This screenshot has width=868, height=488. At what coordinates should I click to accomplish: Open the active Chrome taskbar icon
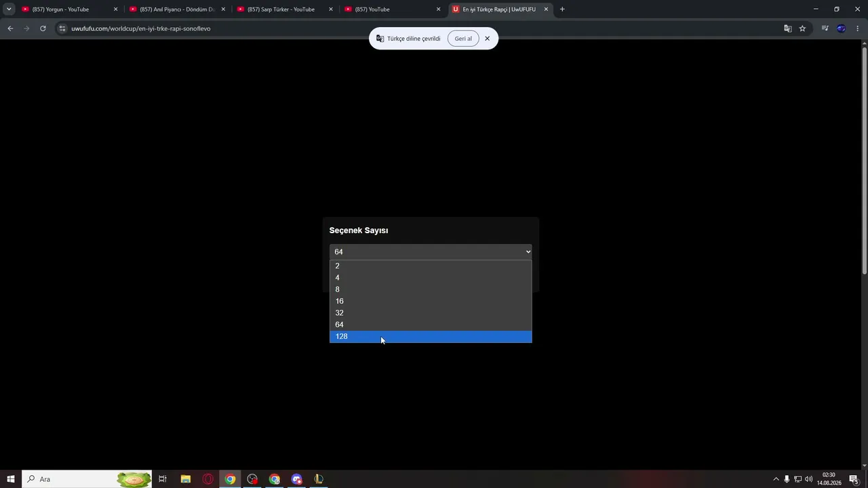(230, 479)
